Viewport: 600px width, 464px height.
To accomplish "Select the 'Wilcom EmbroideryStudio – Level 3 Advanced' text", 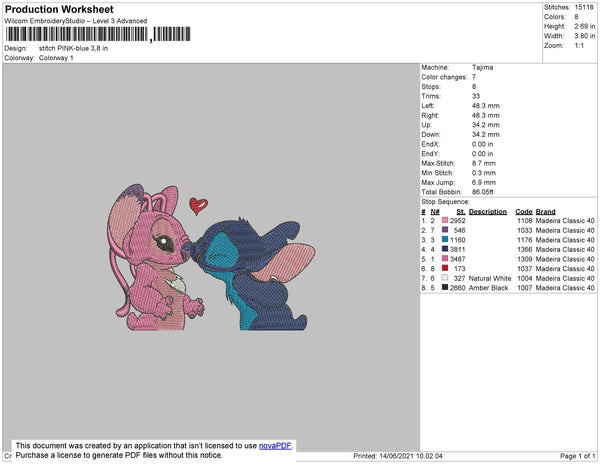I will click(x=76, y=21).
